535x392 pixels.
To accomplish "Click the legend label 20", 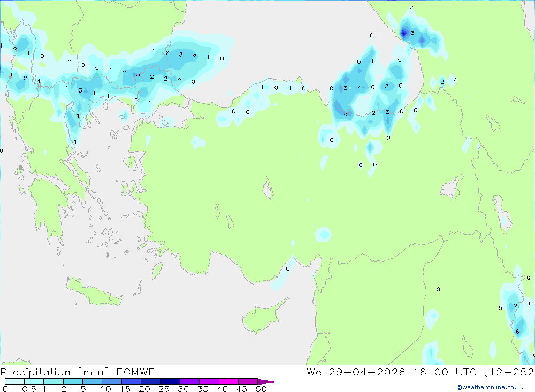I will pos(144,389).
